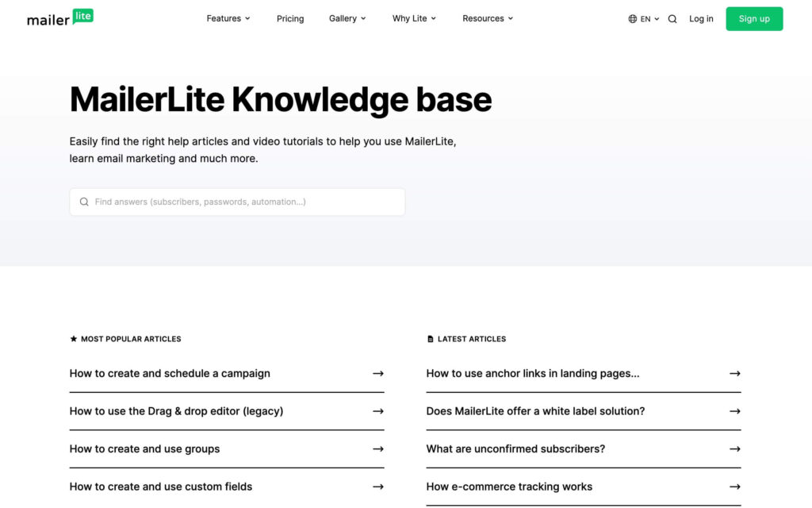812x508 pixels.
Task: Click arrow next to unconfirmed subscribers article
Action: pyautogui.click(x=735, y=449)
